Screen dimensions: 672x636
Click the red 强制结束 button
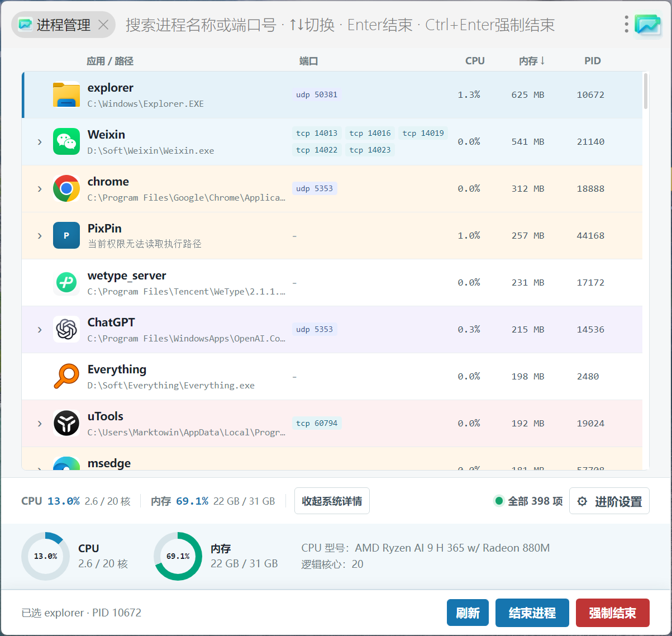point(612,613)
